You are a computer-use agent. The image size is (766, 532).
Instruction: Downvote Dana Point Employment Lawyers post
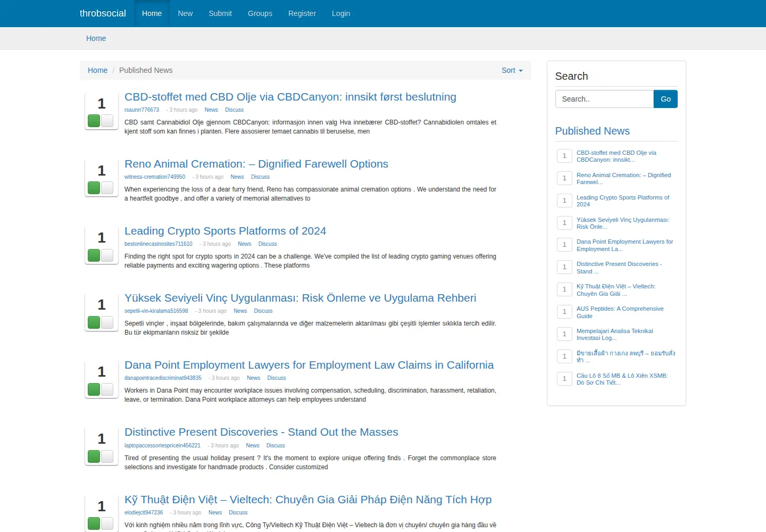(107, 389)
